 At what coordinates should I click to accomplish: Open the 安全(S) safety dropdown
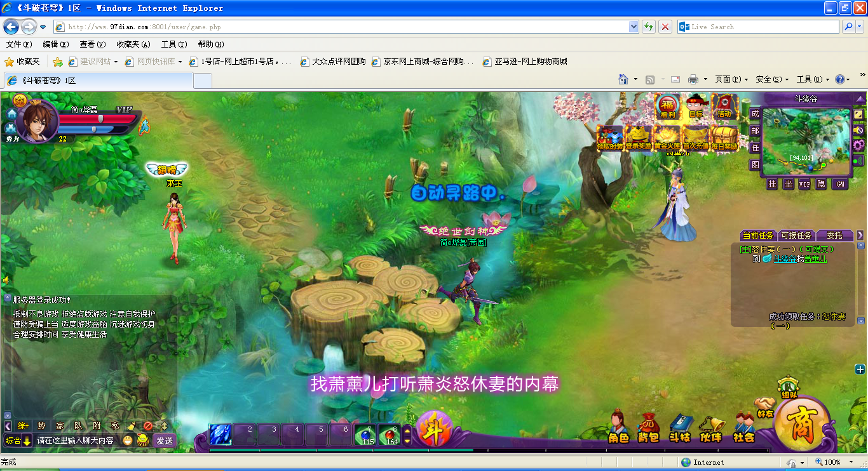772,79
